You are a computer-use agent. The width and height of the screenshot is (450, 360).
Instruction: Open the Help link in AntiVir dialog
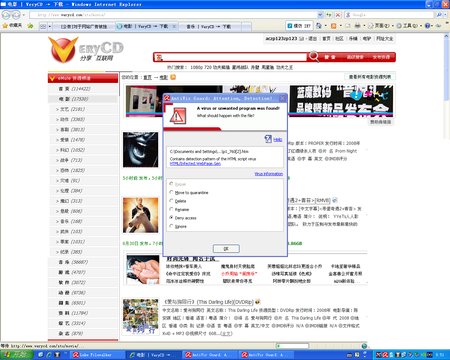(278, 140)
